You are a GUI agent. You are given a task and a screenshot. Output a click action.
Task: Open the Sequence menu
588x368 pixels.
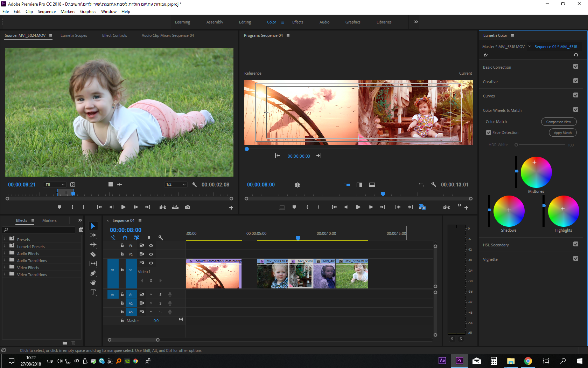[47, 12]
